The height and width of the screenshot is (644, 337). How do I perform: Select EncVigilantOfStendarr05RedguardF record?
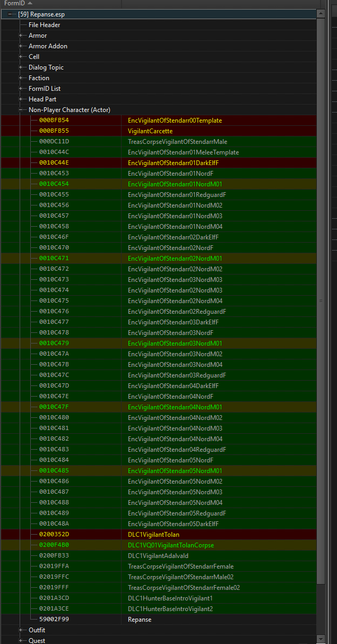point(159,513)
